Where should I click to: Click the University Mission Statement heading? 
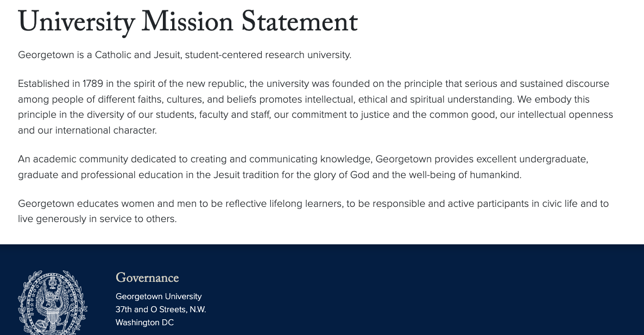188,22
